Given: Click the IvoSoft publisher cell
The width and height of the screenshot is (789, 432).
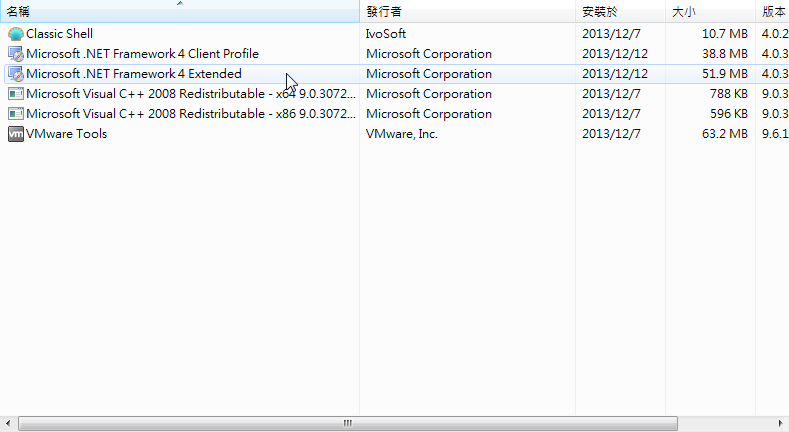Looking at the screenshot, I should (x=386, y=34).
